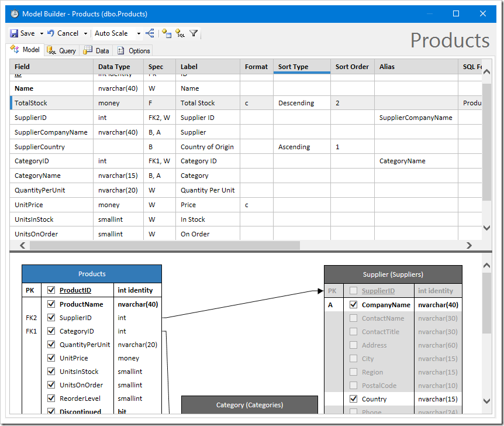The height and width of the screenshot is (426, 504).
Task: Uncheck the SupplierID checkbox in Products table
Action: [51, 317]
